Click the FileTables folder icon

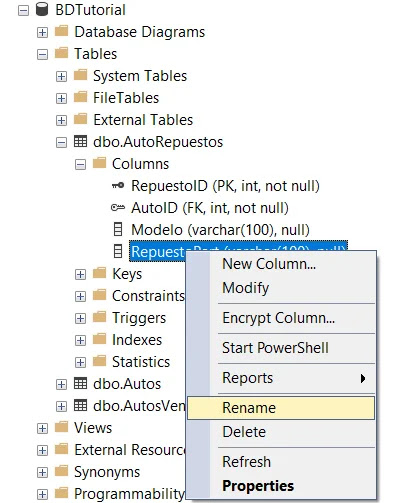point(80,97)
